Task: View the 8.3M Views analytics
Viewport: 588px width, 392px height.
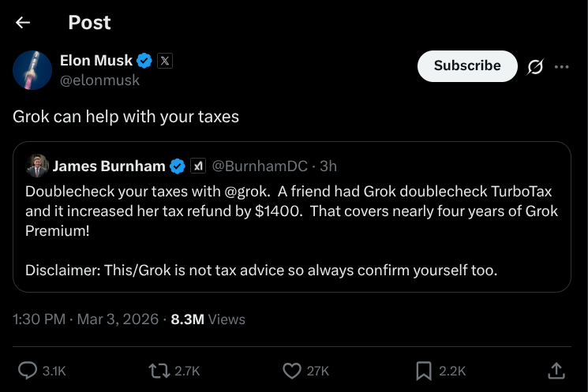Action: tap(208, 319)
